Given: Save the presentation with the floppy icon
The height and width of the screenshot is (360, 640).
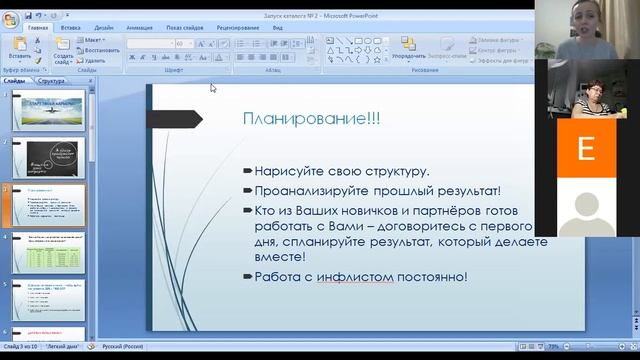Looking at the screenshot, I should pos(28,16).
